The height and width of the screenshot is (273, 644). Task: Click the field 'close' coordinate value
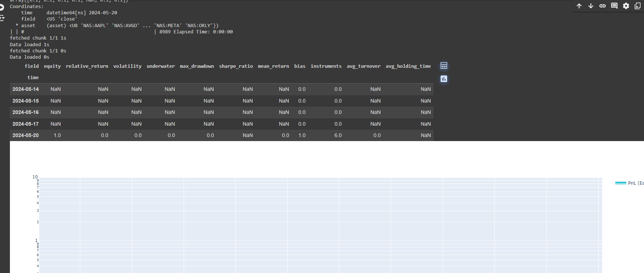coord(68,19)
